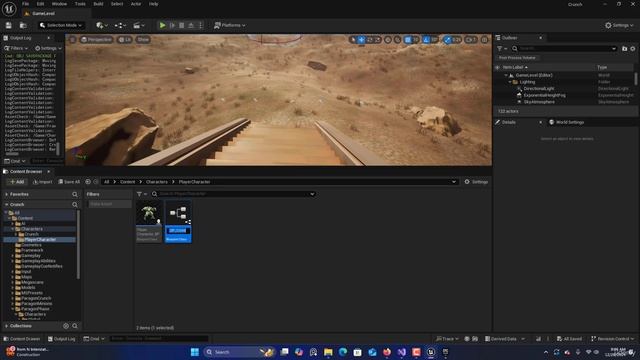This screenshot has height=360, width=640.
Task: Select ExponentialHeightFog in the Outliner
Action: tap(544, 95)
